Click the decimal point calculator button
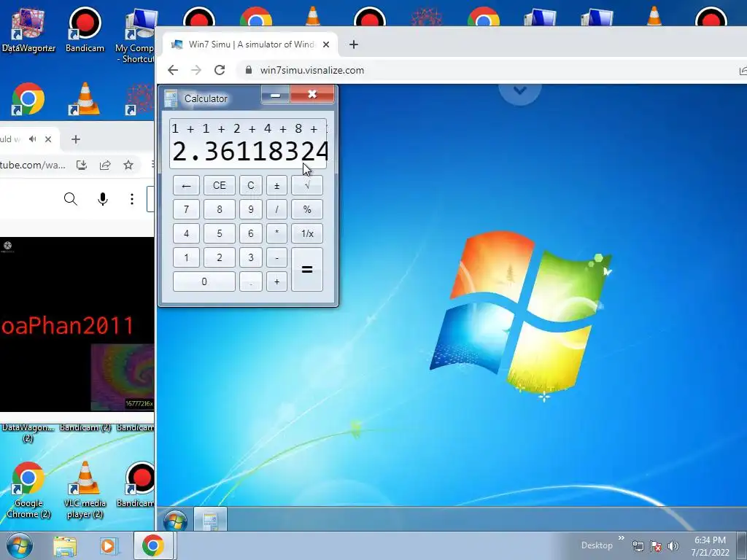This screenshot has height=560, width=747. pyautogui.click(x=251, y=281)
